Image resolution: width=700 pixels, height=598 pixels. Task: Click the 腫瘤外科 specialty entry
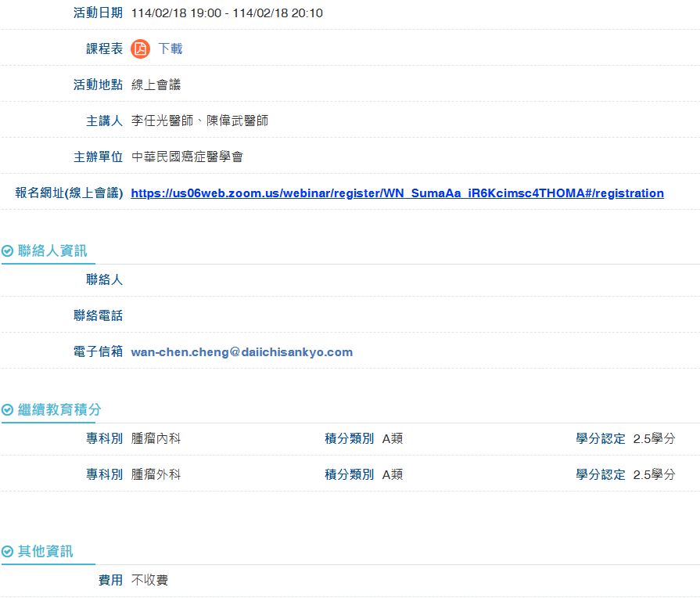[156, 474]
